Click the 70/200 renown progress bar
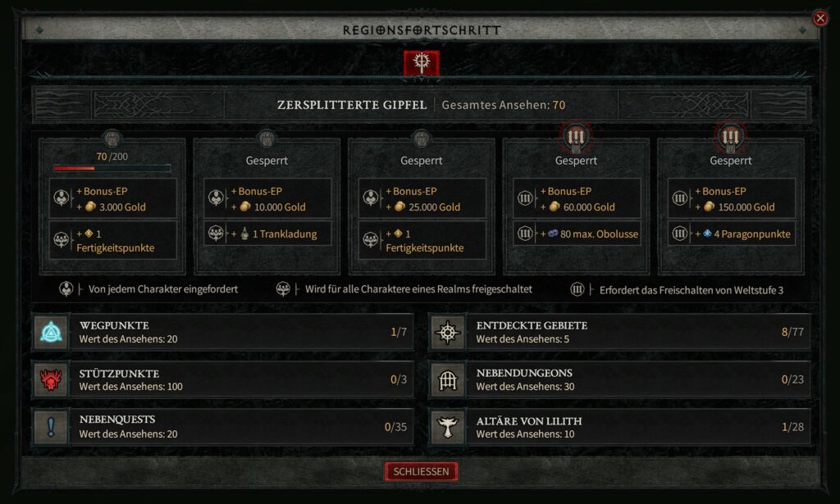The width and height of the screenshot is (840, 504). (x=112, y=169)
